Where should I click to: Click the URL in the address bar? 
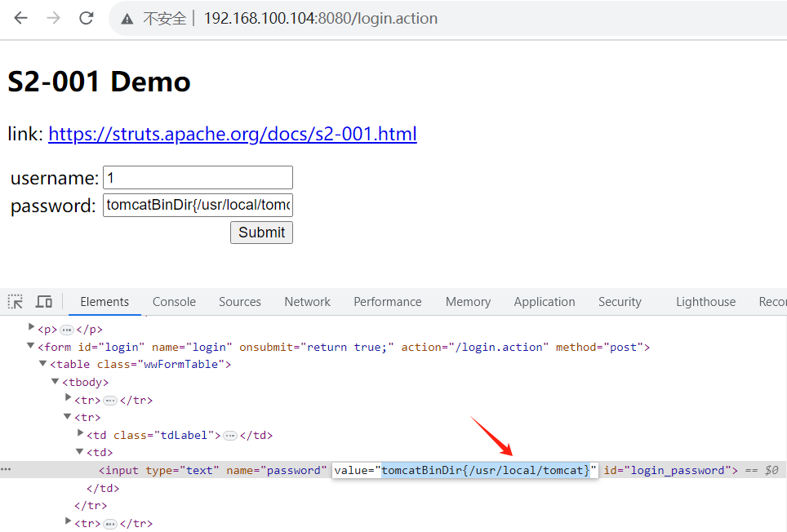pos(320,19)
